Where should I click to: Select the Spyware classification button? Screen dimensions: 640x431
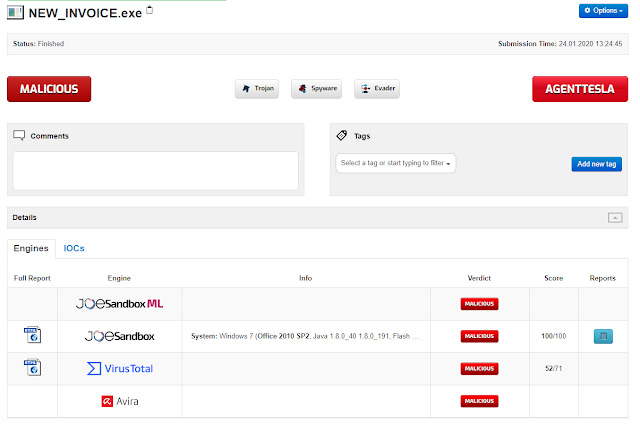(x=316, y=89)
